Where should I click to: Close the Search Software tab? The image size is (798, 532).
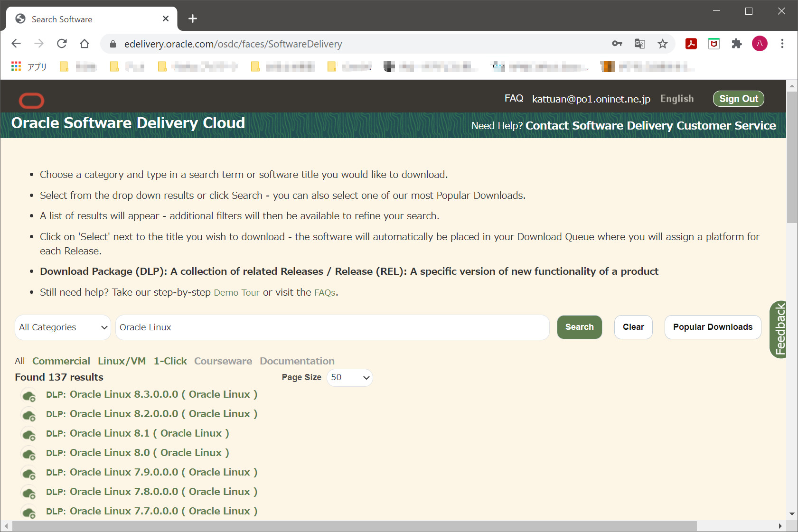click(166, 19)
